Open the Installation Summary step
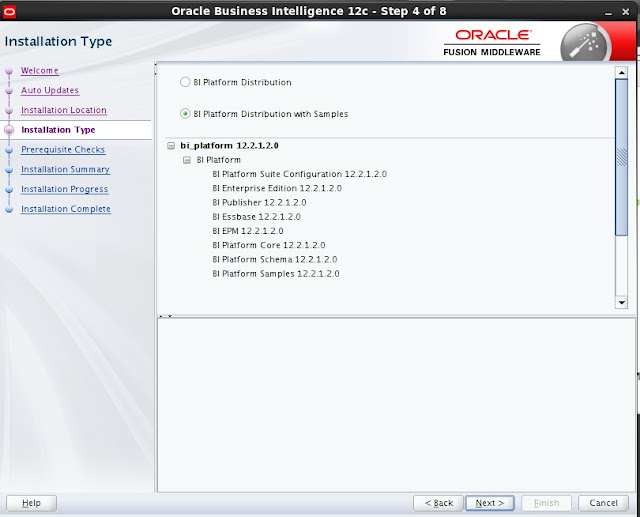Screen dimensions: 640x517 click(x=65, y=169)
